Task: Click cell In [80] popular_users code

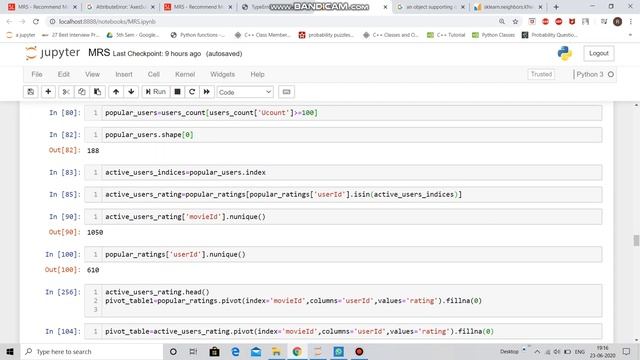Action: [x=343, y=113]
